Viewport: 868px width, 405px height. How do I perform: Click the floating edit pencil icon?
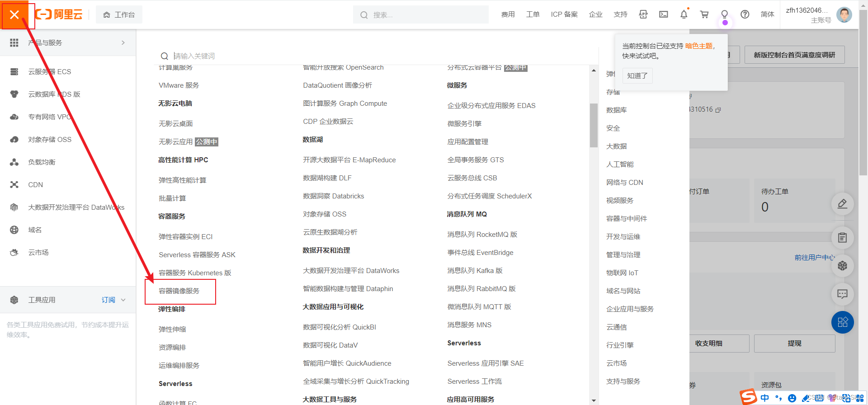842,204
